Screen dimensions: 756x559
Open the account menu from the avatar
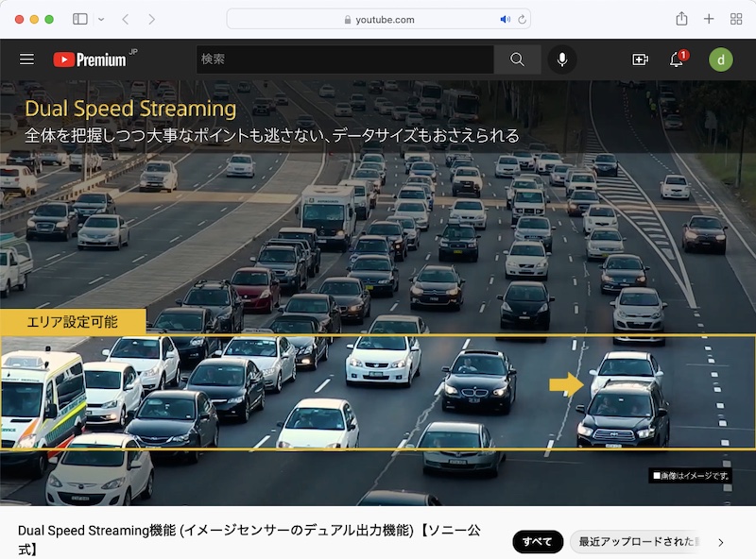point(721,59)
